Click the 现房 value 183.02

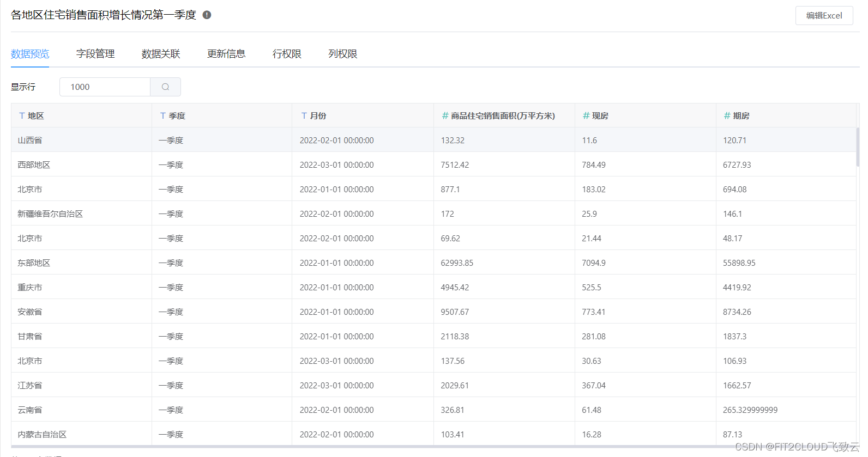pos(594,189)
